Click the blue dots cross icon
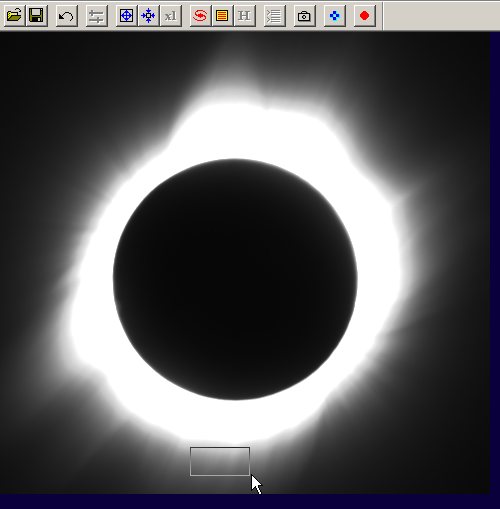 point(334,15)
